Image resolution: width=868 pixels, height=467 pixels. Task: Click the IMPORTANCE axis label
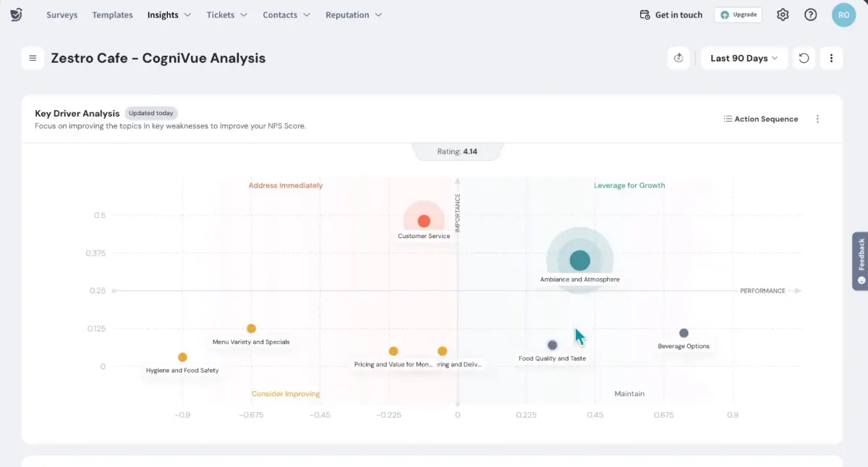(x=457, y=213)
